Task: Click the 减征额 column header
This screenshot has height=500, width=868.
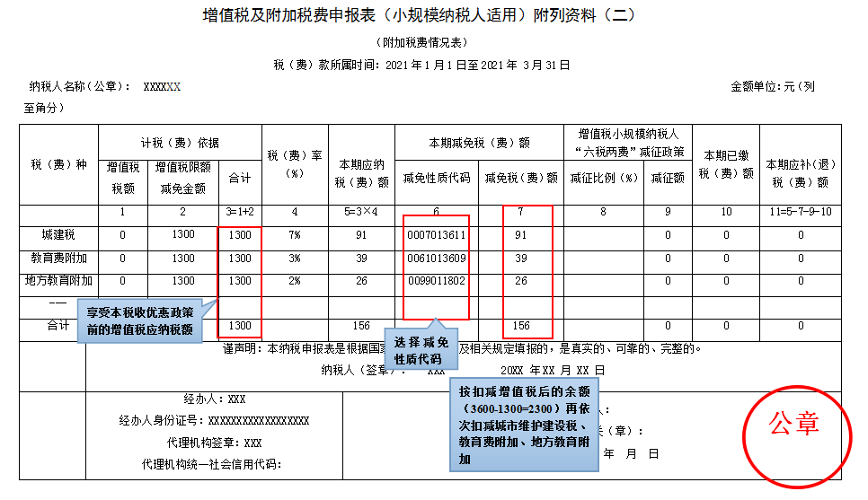Action: (x=668, y=178)
